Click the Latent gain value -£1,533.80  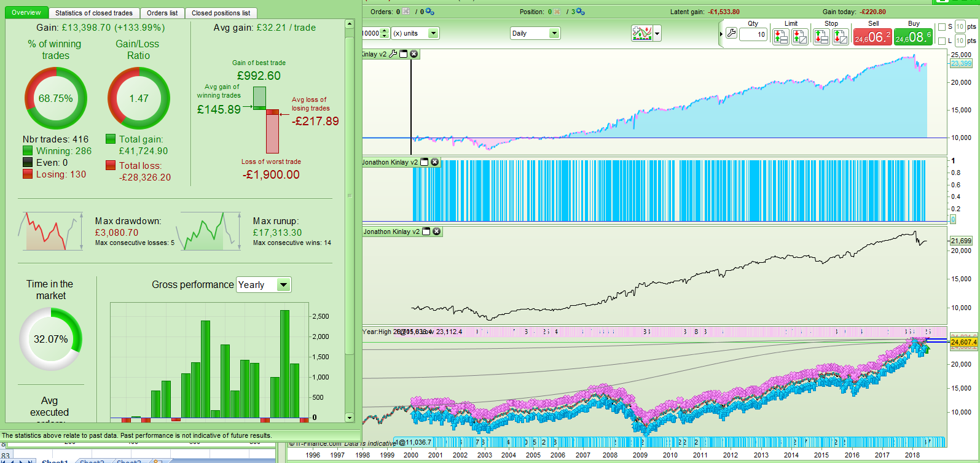(724, 12)
